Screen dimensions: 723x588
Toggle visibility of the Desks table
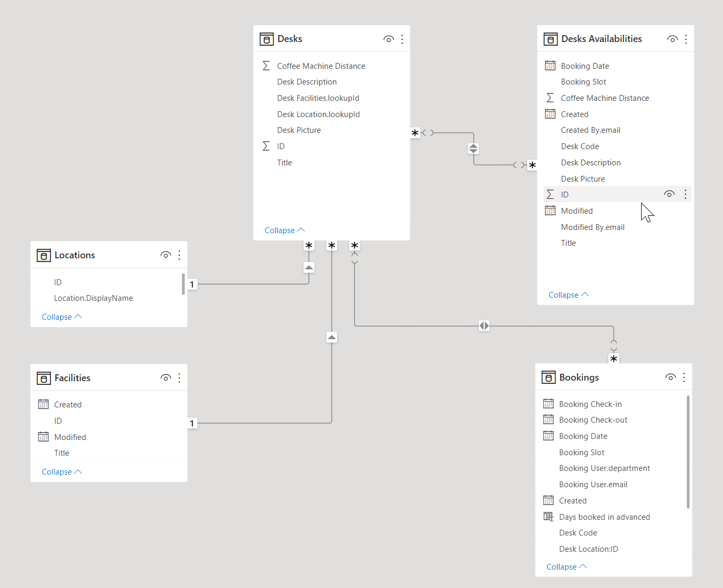click(389, 39)
